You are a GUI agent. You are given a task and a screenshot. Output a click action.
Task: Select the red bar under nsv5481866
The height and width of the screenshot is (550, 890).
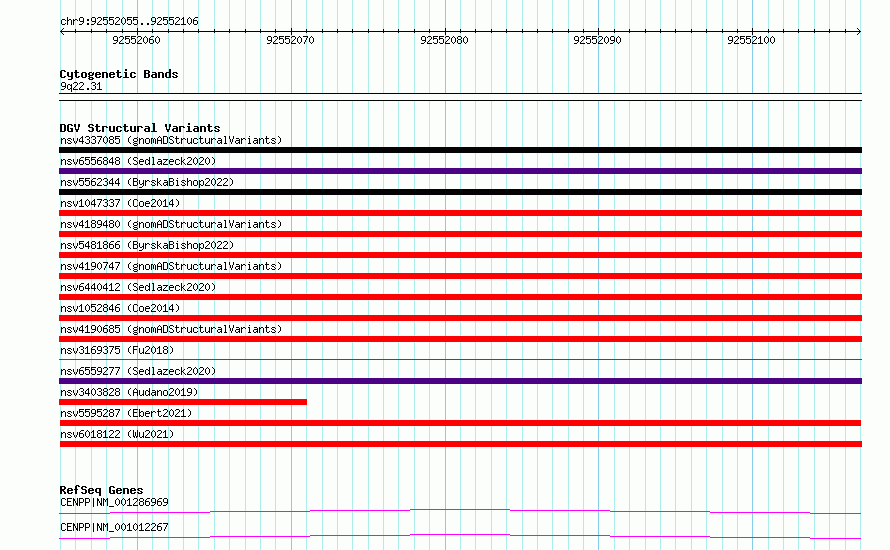460,255
